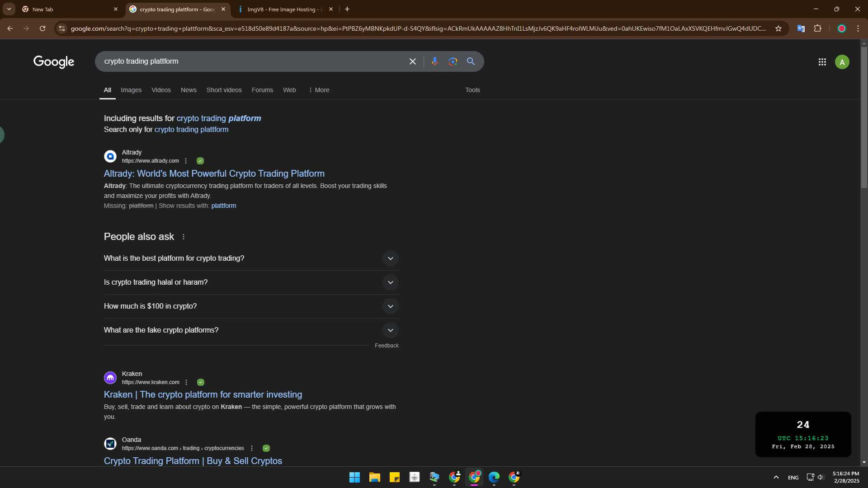The width and height of the screenshot is (868, 488).
Task: Open Microsoft Edge from the taskbar
Action: 494,477
